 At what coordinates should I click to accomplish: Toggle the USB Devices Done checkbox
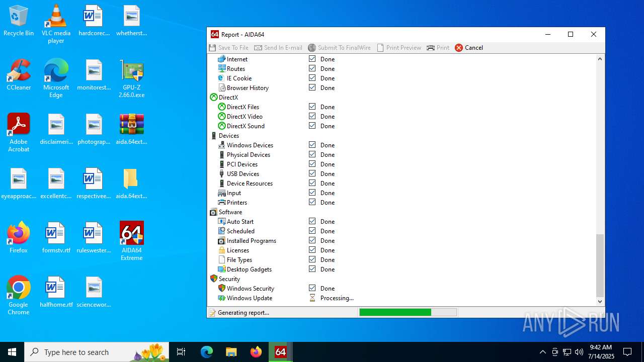point(312,173)
